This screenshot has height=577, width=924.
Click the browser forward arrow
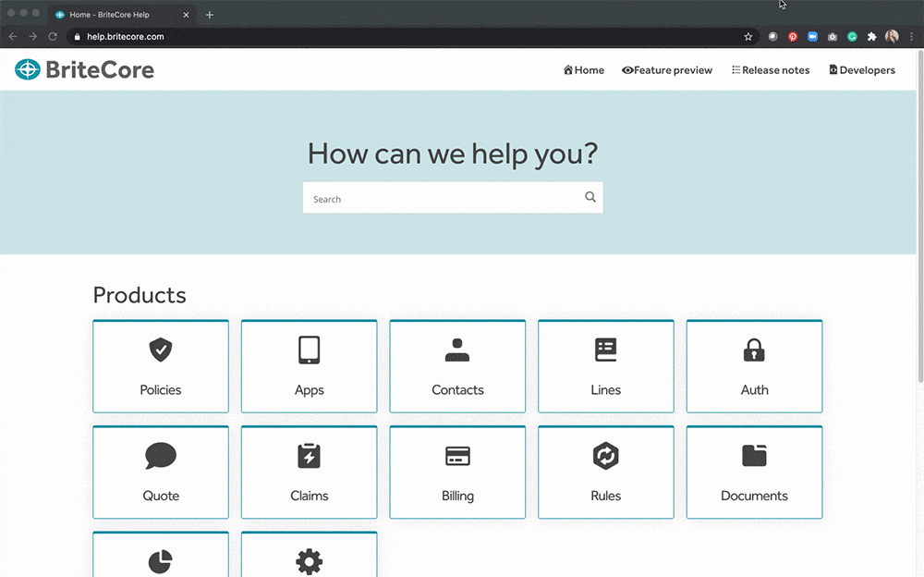33,37
